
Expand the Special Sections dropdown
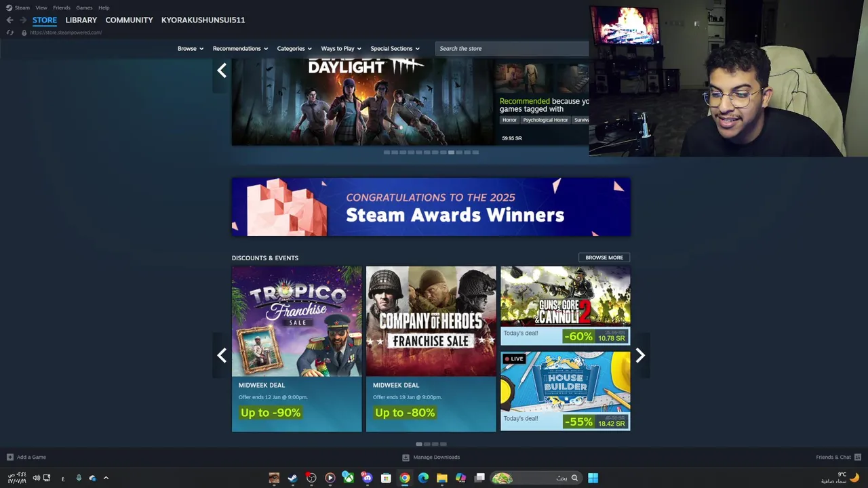click(395, 49)
